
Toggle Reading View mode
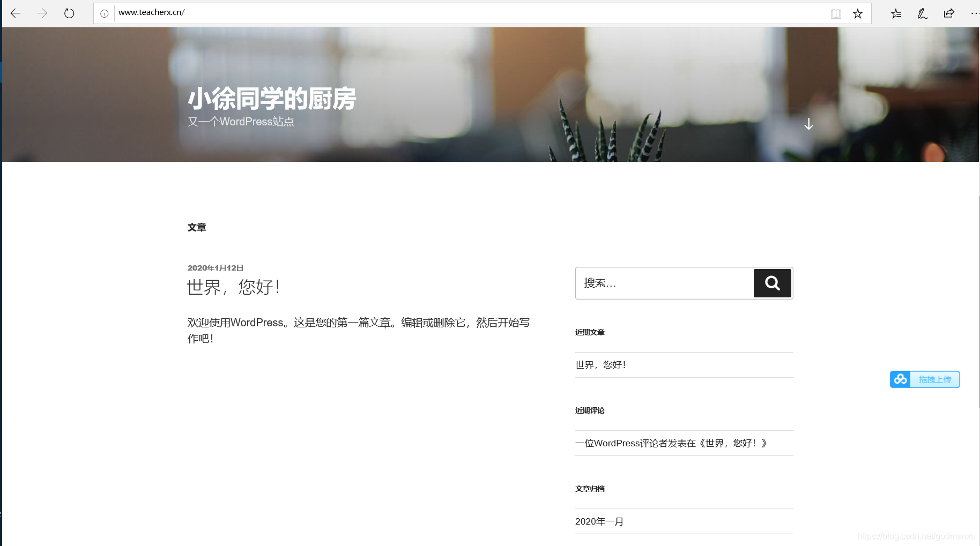click(x=836, y=13)
